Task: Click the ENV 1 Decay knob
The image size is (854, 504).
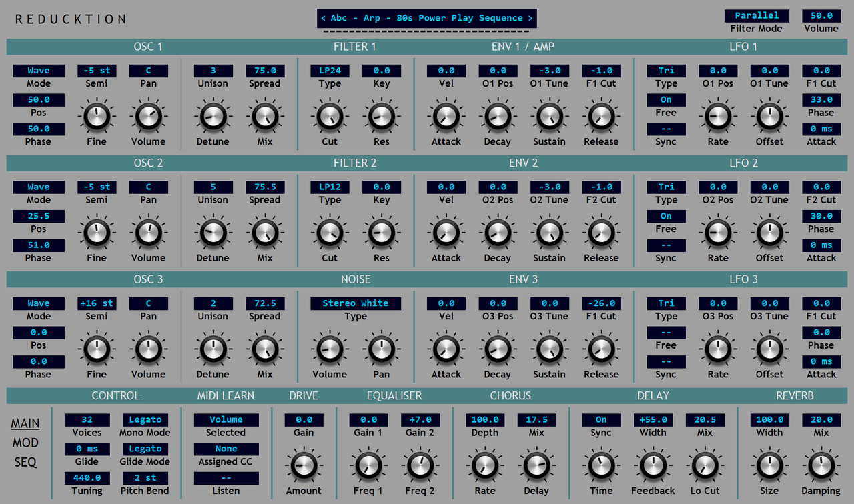Action: tap(498, 117)
